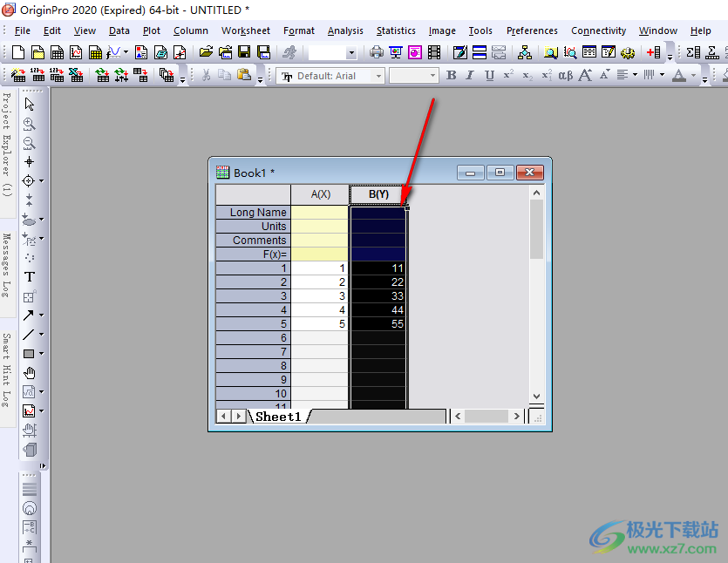Open the Code Builder gear icon
728x563 pixels.
click(x=628, y=52)
